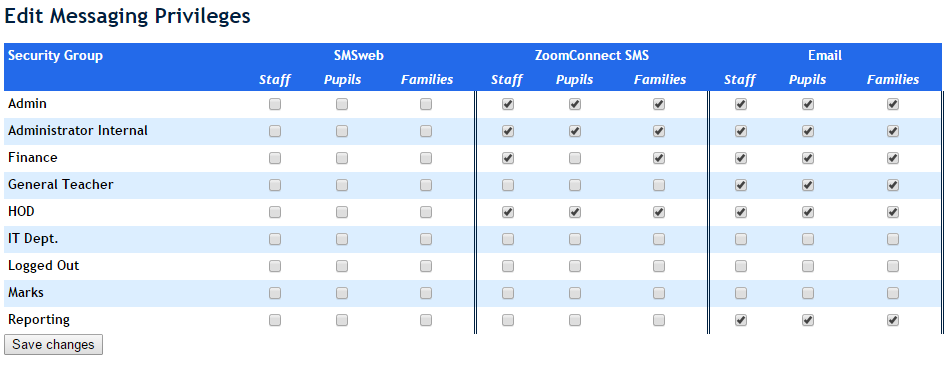The width and height of the screenshot is (950, 368).
Task: Enable ZoomConnect SMS Staff for Marks
Action: (508, 293)
